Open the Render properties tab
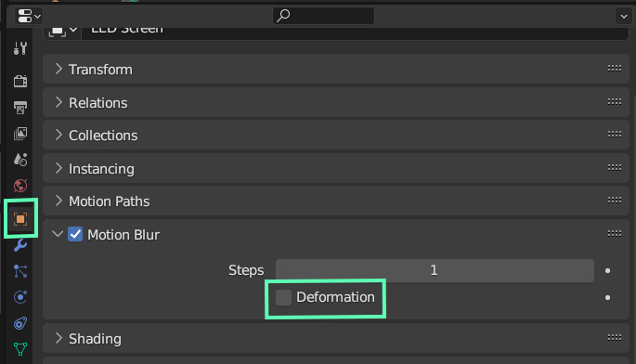Image resolution: width=636 pixels, height=364 pixels. (19, 81)
